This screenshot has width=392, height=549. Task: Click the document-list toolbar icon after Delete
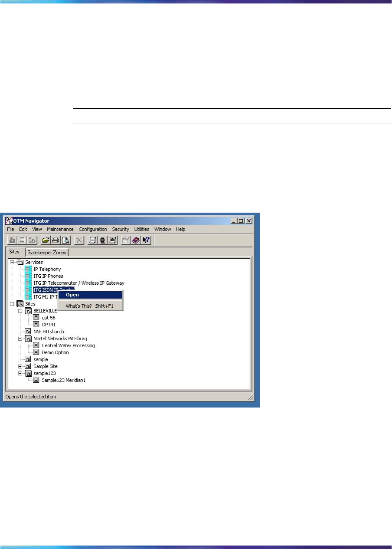93,240
